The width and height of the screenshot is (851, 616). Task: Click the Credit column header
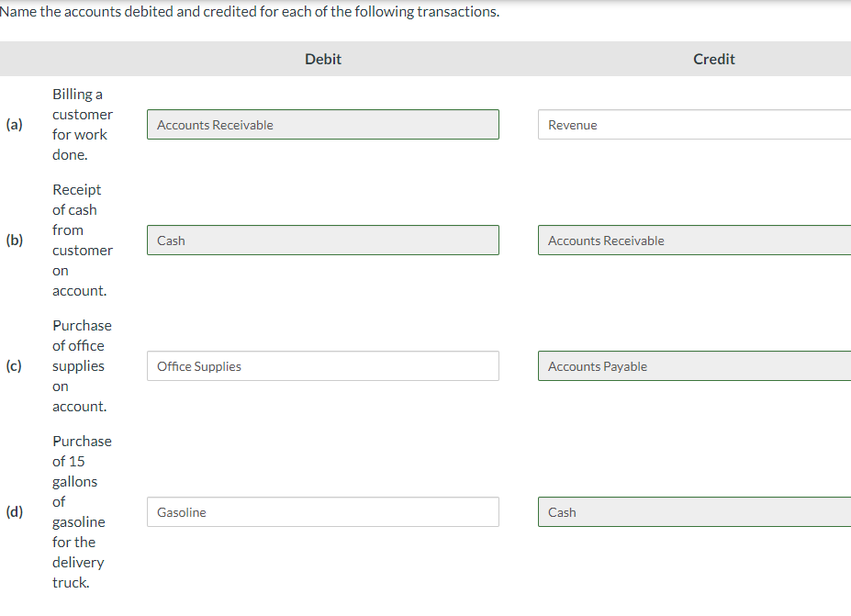(x=713, y=59)
